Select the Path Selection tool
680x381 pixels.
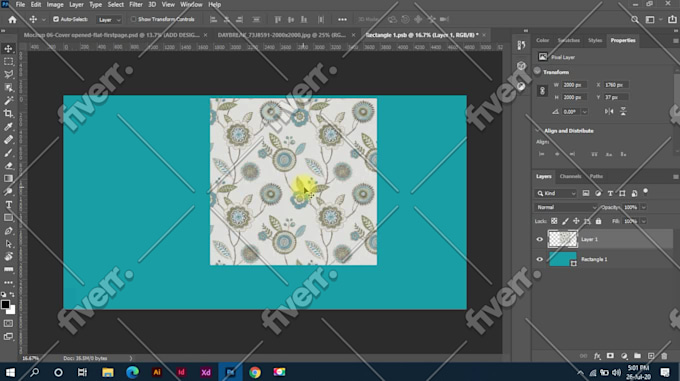coord(8,244)
